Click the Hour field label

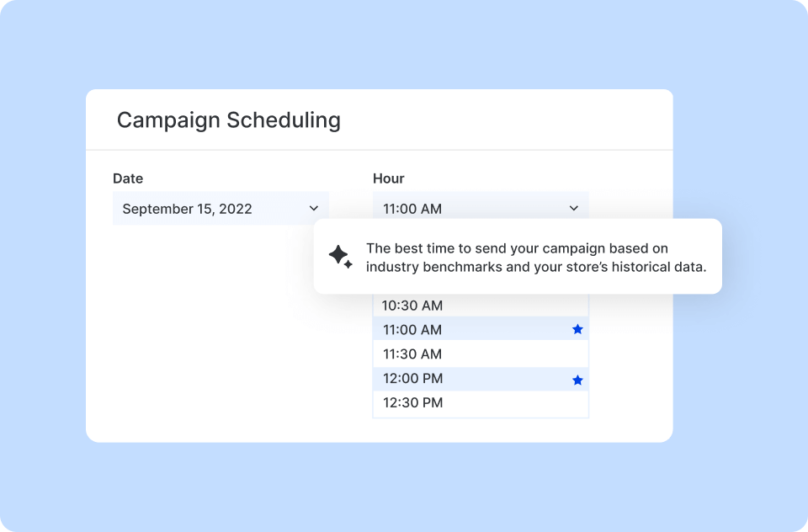pyautogui.click(x=389, y=178)
